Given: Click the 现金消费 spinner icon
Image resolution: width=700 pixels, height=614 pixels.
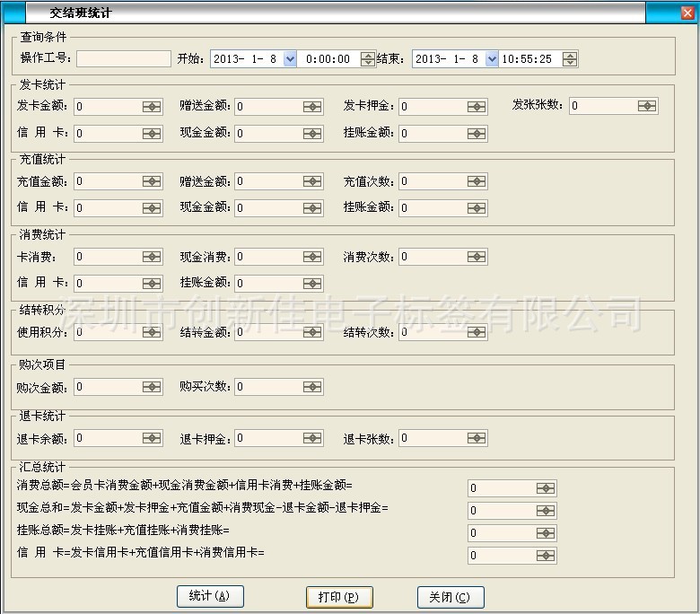Looking at the screenshot, I should click(x=312, y=258).
